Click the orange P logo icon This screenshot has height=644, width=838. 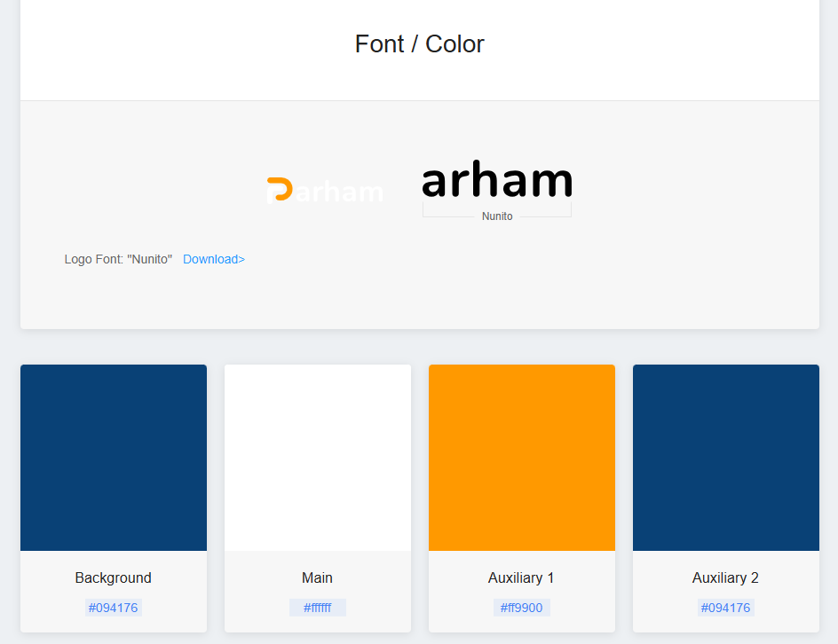pos(280,189)
